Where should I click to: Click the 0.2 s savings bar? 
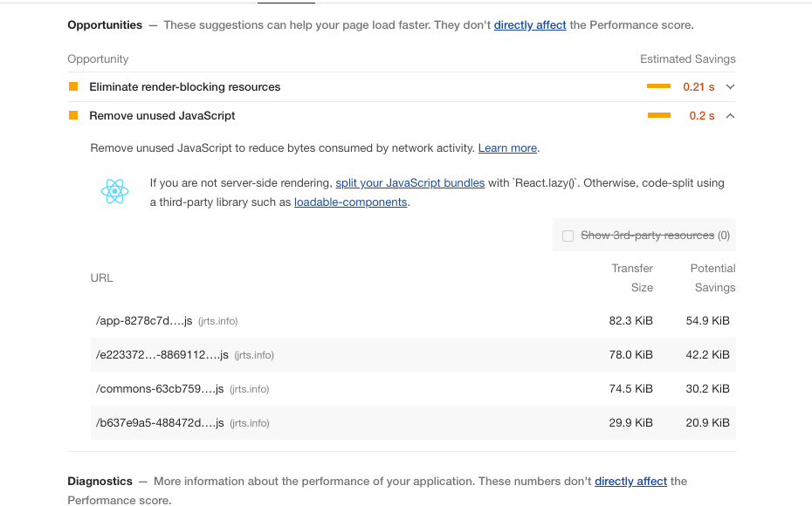(x=658, y=115)
